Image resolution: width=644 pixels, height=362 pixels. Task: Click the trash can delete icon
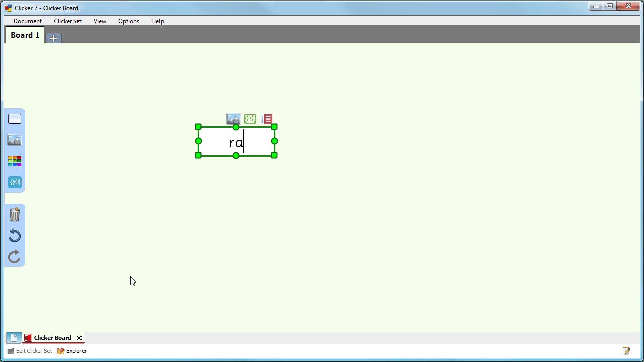(x=15, y=215)
